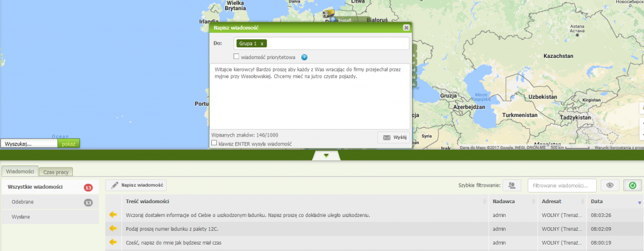Click the green pokaz search button
The image size is (644, 251).
[69, 144]
